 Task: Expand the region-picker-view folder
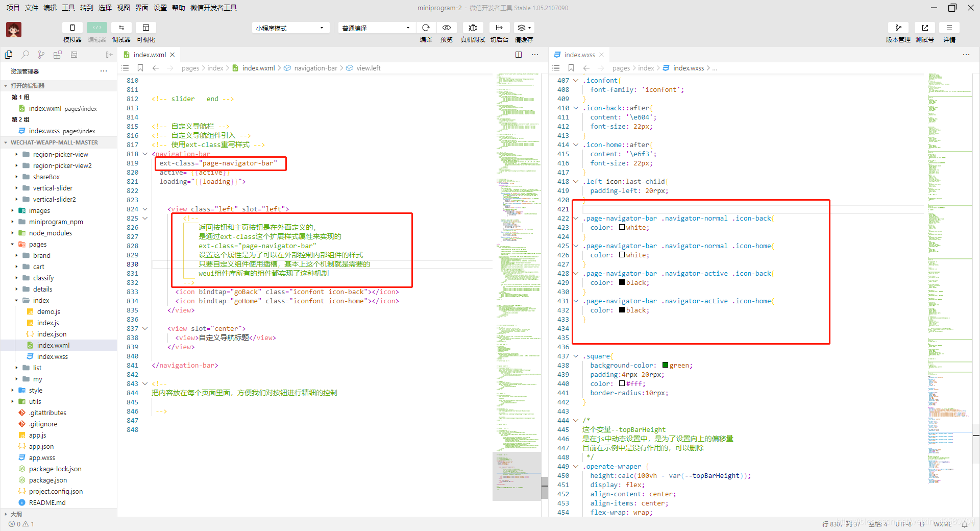point(16,154)
